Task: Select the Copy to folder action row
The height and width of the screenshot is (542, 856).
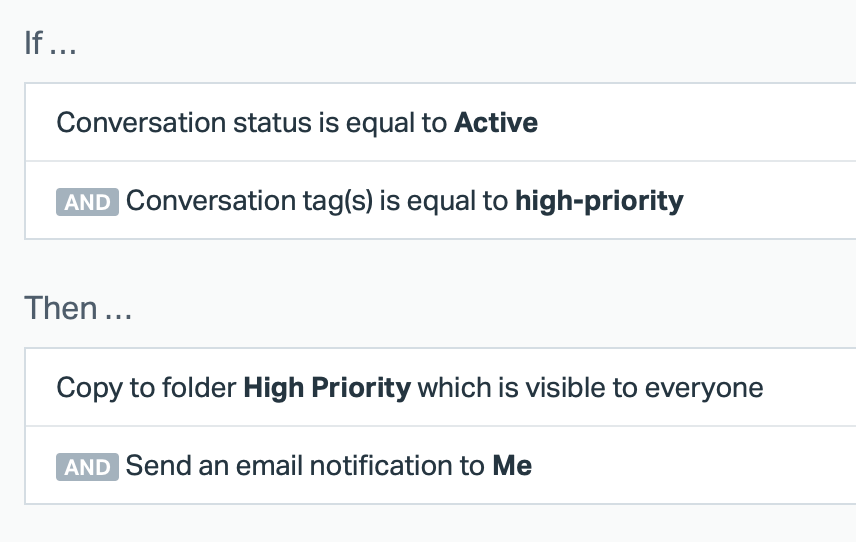Action: (440, 388)
